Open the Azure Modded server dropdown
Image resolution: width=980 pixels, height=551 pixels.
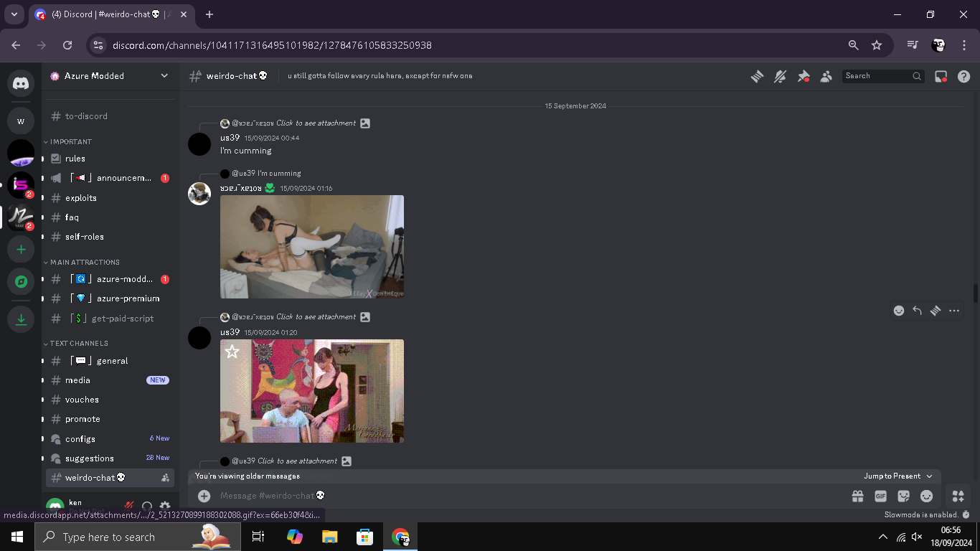[x=109, y=75]
